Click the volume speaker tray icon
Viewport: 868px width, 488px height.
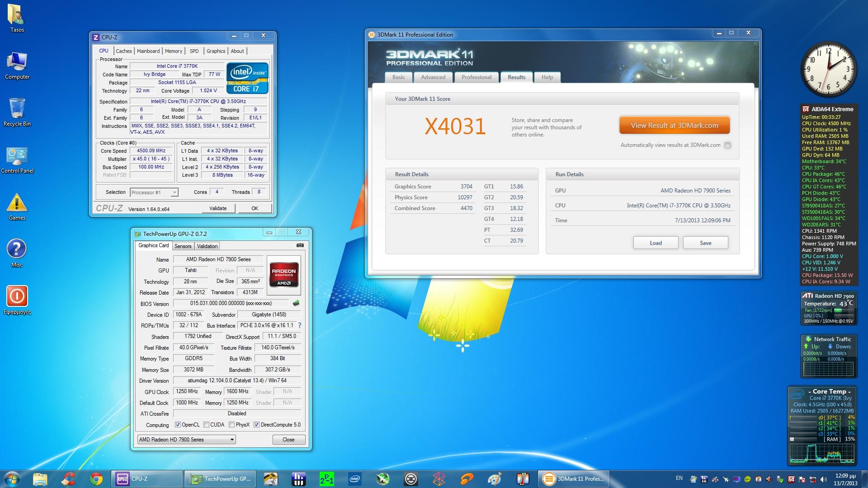click(824, 479)
